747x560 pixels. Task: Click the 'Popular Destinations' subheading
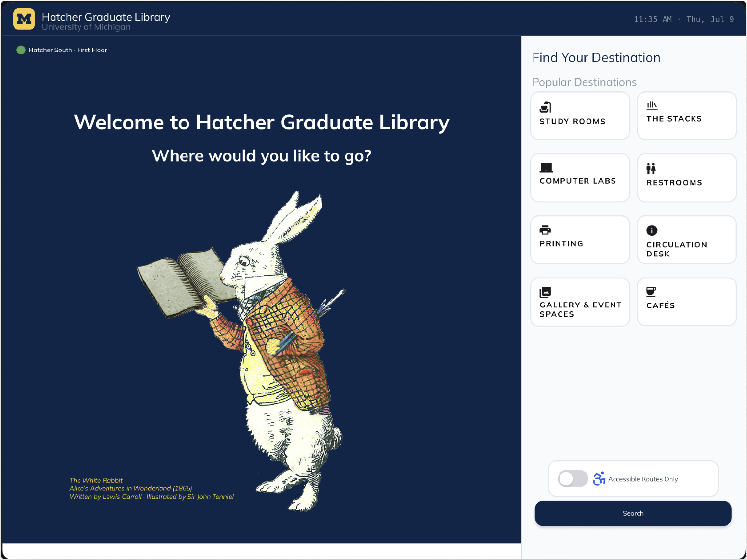pos(585,82)
